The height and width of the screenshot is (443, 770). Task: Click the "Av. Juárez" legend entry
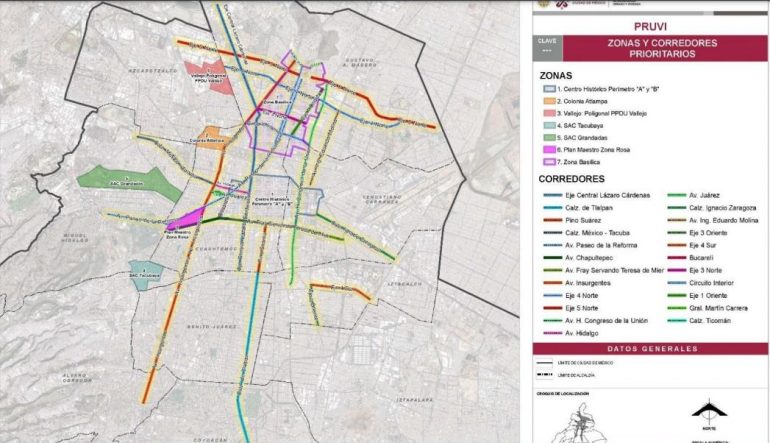694,195
